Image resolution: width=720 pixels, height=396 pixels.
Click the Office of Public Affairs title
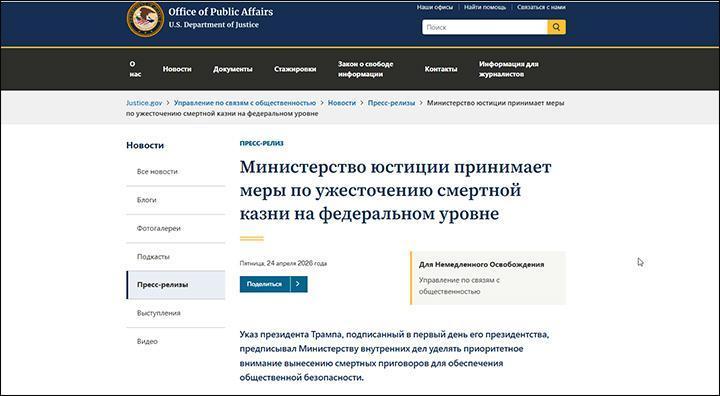pyautogui.click(x=220, y=12)
